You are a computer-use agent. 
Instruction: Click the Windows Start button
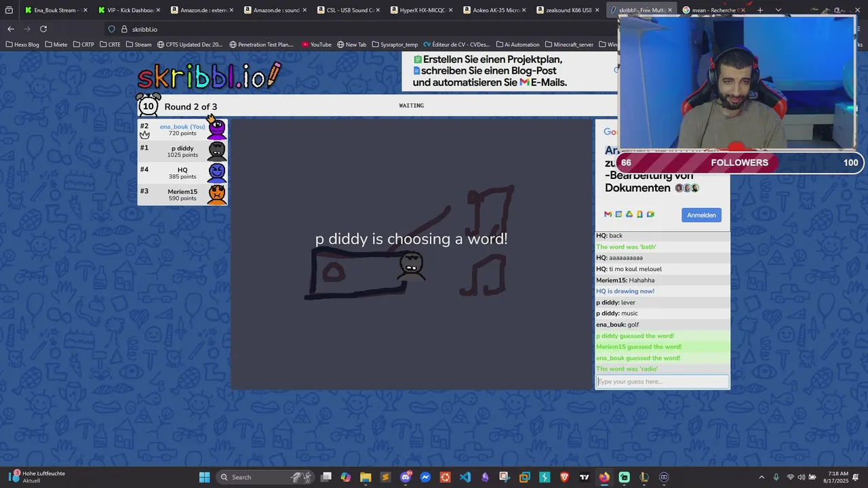click(204, 477)
